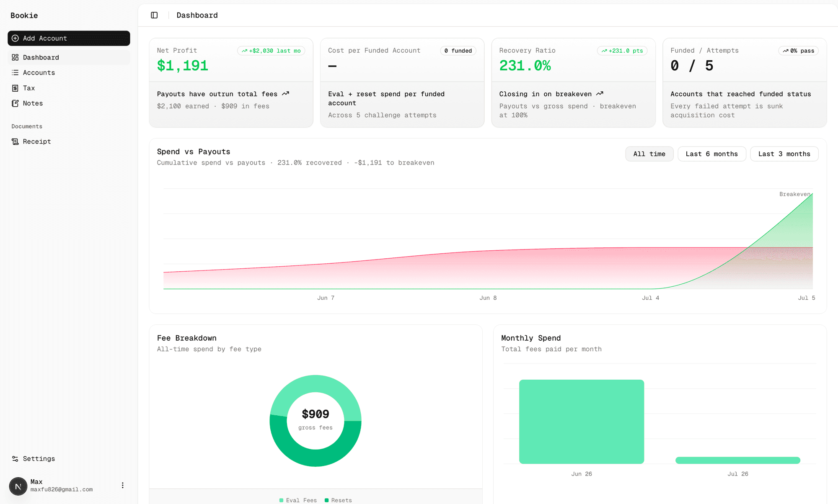The height and width of the screenshot is (504, 838).
Task: Select the Last 3 months filter
Action: pyautogui.click(x=784, y=154)
